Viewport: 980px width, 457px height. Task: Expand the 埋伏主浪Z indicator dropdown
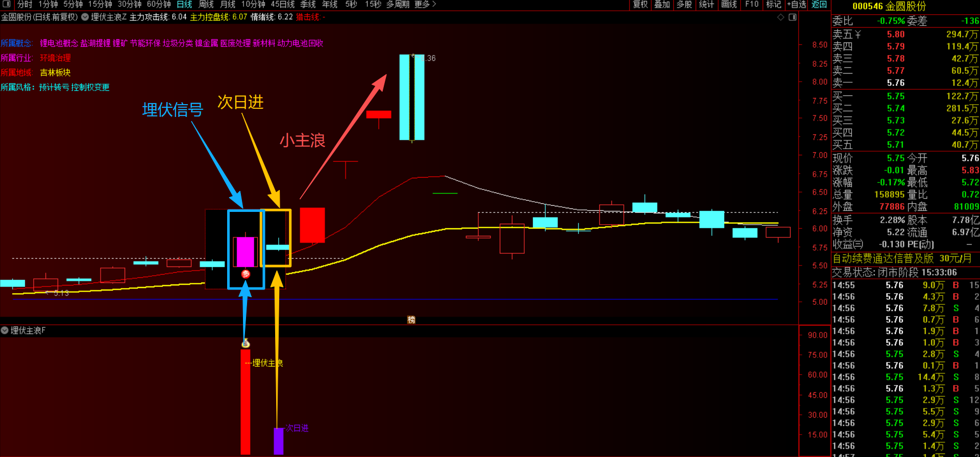(x=85, y=17)
